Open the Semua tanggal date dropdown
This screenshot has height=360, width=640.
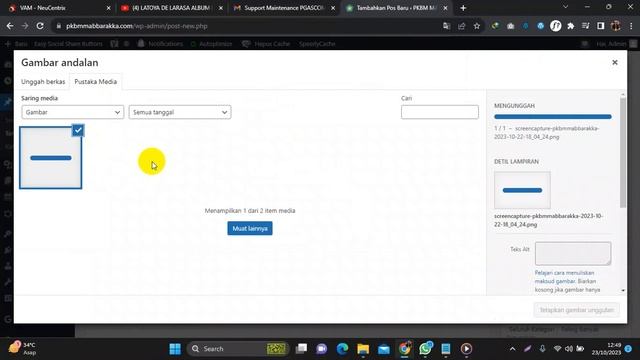coord(180,112)
